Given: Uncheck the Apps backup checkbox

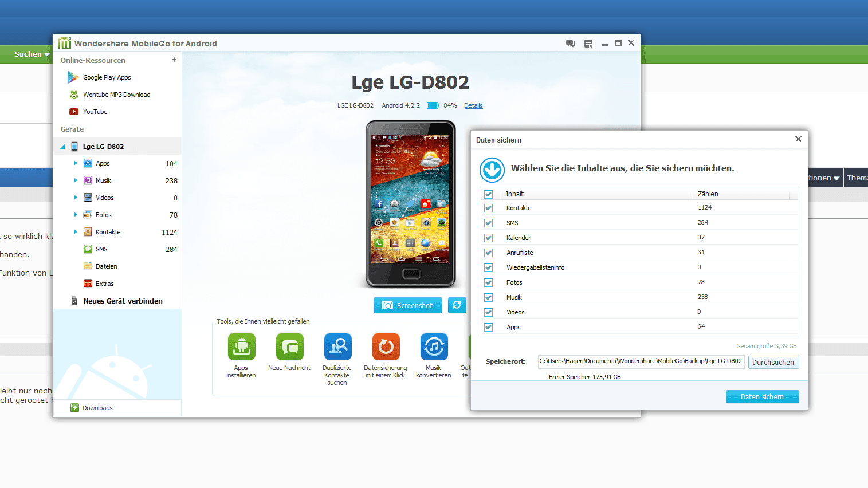Looking at the screenshot, I should coord(488,328).
